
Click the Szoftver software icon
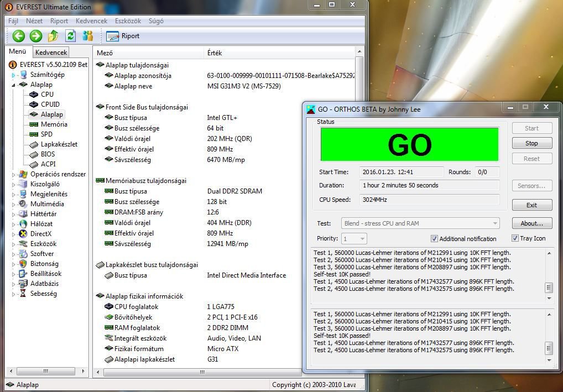point(23,254)
